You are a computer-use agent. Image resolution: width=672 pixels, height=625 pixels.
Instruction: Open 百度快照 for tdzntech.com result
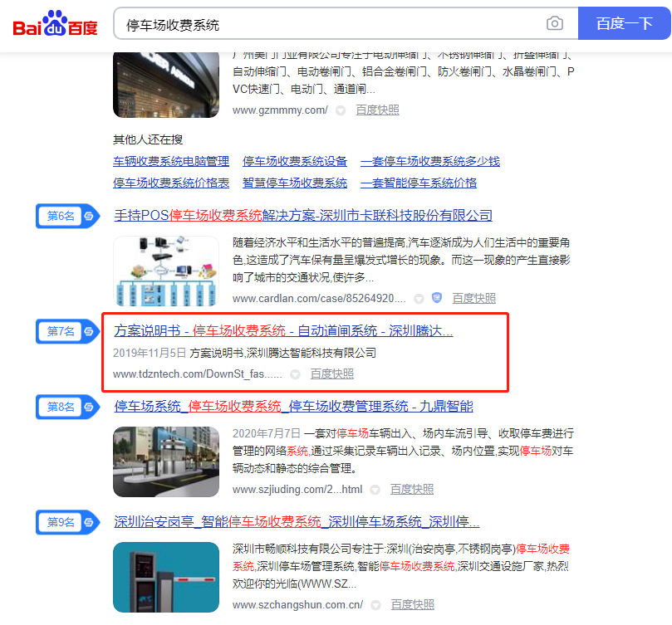coord(331,374)
